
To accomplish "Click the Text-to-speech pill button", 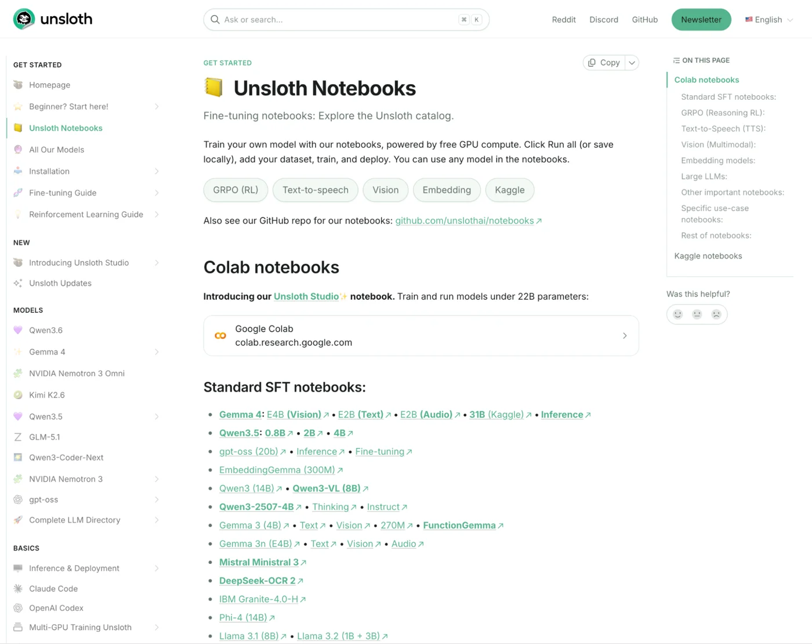I will point(316,190).
